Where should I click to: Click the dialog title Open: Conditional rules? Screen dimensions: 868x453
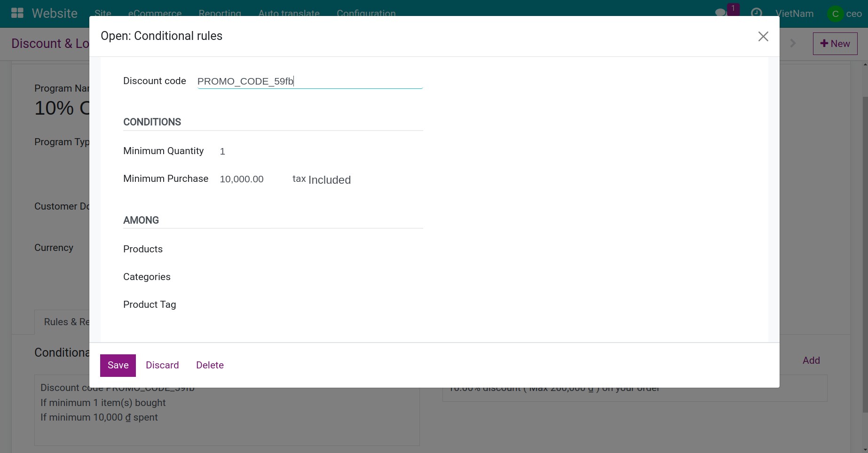tap(161, 36)
